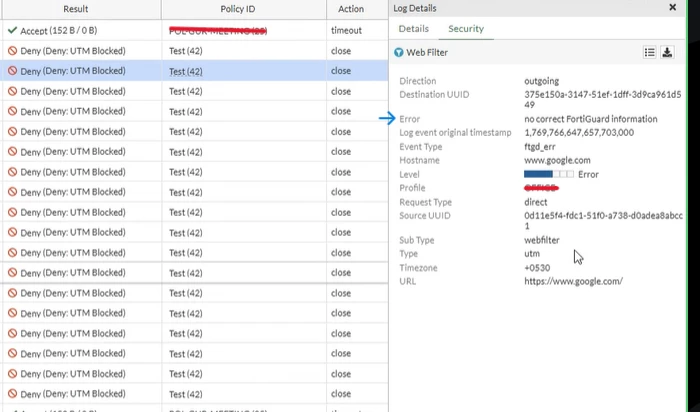Screen dimensions: 700x412
Task: Click the URL value https://www.google.com/
Action: point(573,281)
